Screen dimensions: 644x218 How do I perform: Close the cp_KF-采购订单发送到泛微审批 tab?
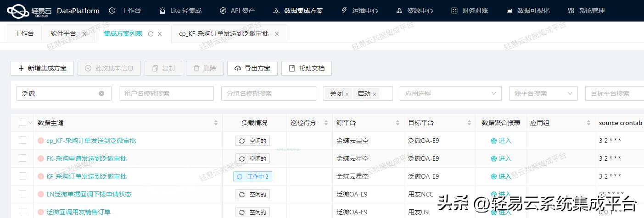tap(277, 34)
